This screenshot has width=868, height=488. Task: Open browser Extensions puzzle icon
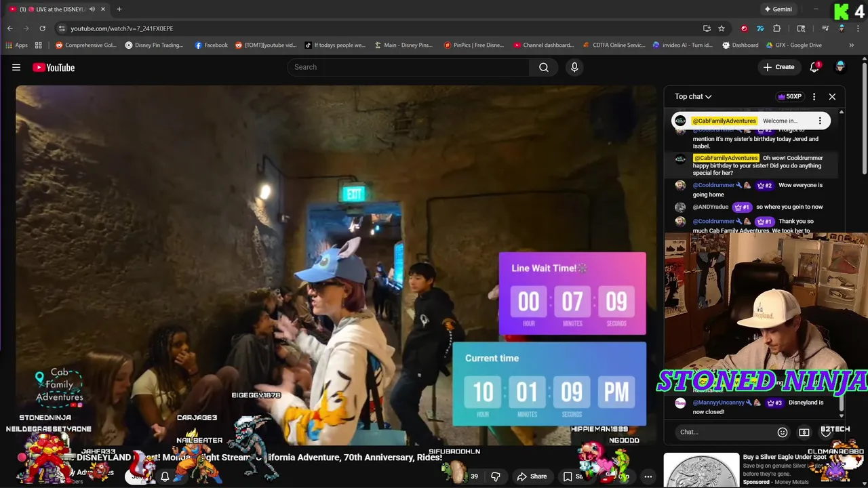[777, 28]
